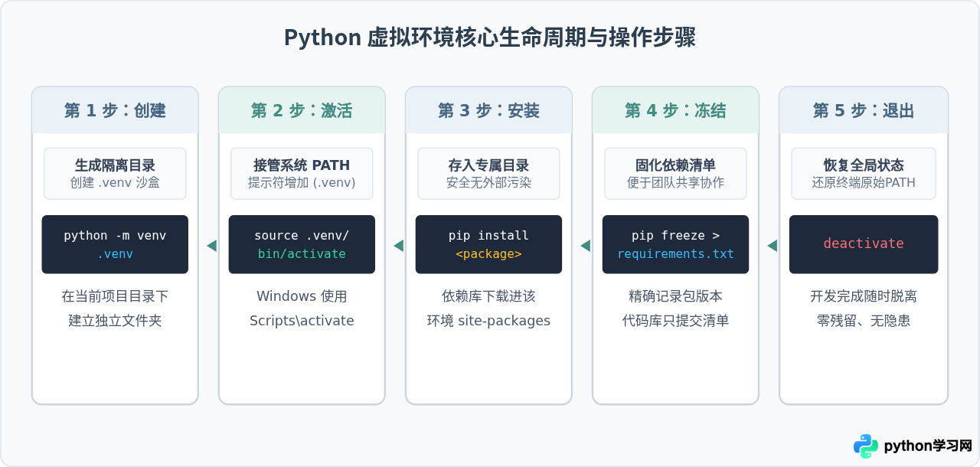Select the 第 5 步：退出 header

(x=864, y=110)
